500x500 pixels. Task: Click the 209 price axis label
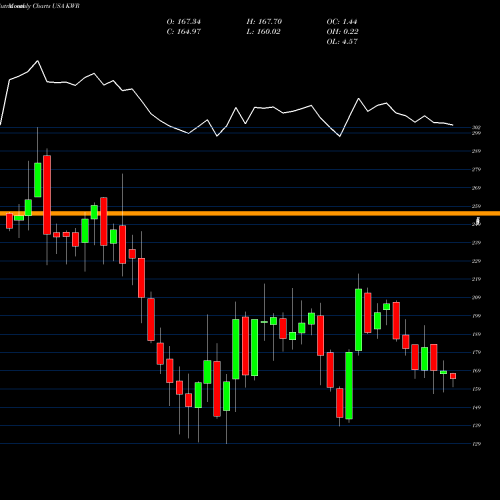[476, 298]
